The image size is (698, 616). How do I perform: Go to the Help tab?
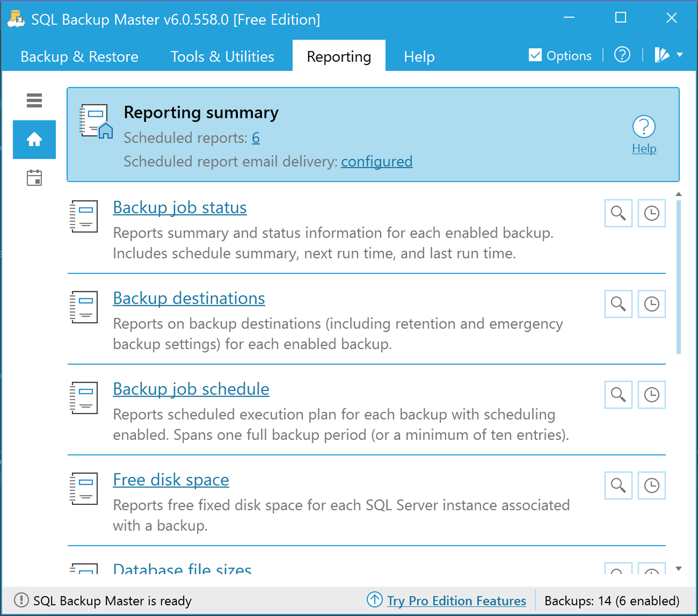coord(419,56)
